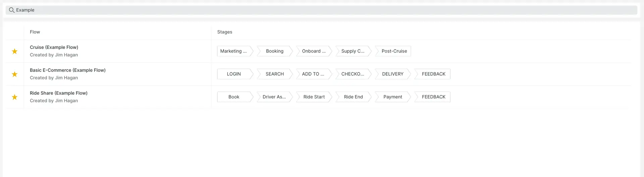Open Cruise (Example Flow)
644x177 pixels.
click(x=54, y=47)
